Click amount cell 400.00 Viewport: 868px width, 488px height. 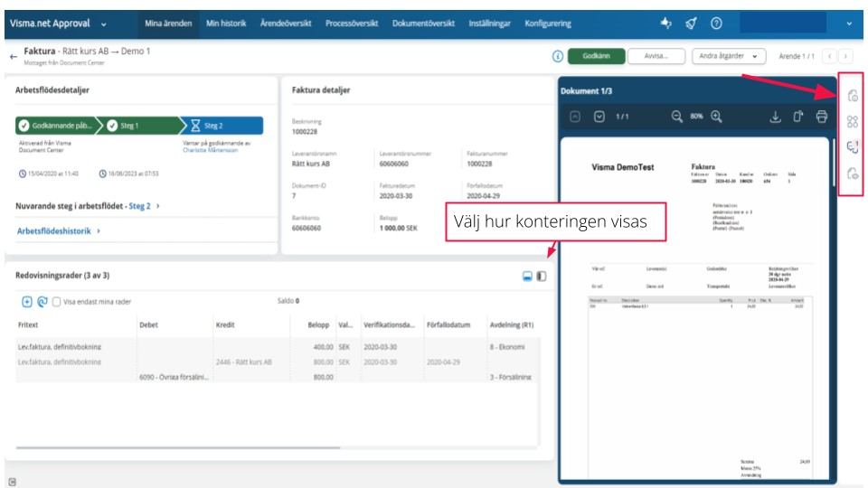point(324,347)
